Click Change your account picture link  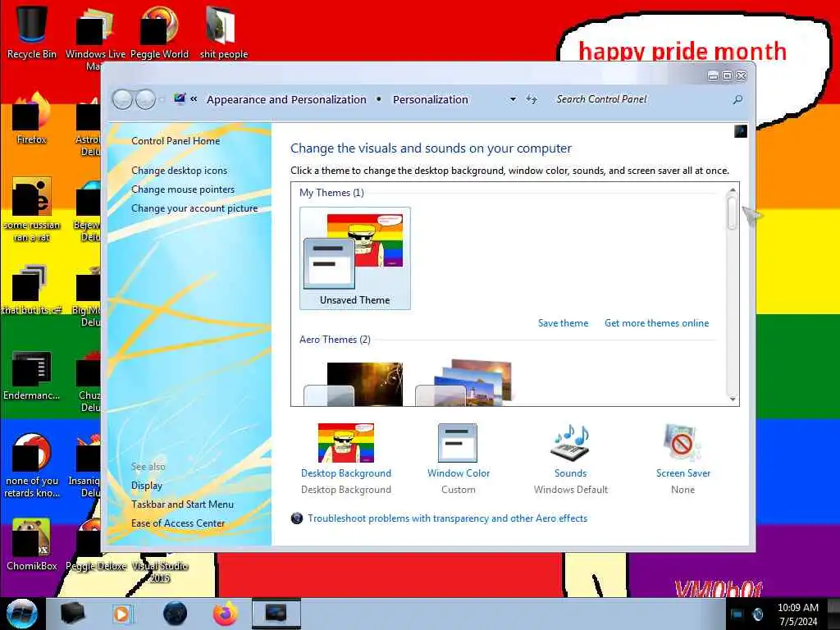[194, 208]
